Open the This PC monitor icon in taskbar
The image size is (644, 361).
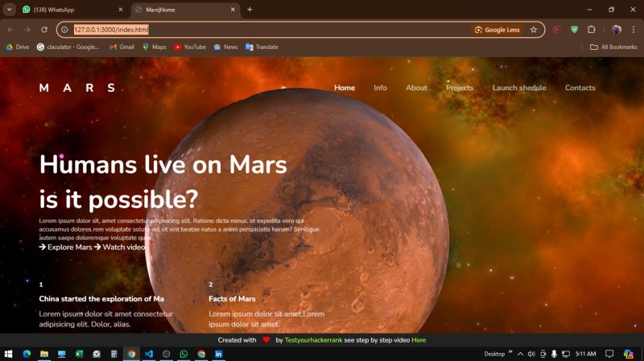[62, 354]
